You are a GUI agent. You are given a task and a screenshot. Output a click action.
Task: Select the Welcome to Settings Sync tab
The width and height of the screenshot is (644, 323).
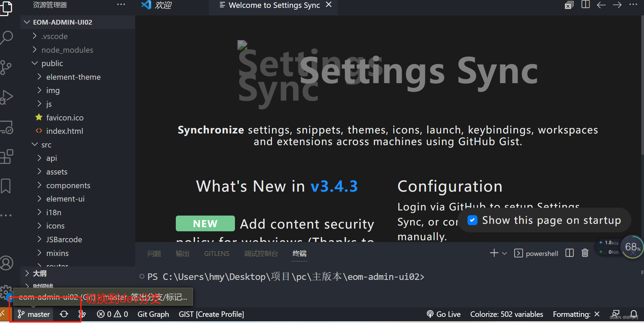pyautogui.click(x=273, y=5)
